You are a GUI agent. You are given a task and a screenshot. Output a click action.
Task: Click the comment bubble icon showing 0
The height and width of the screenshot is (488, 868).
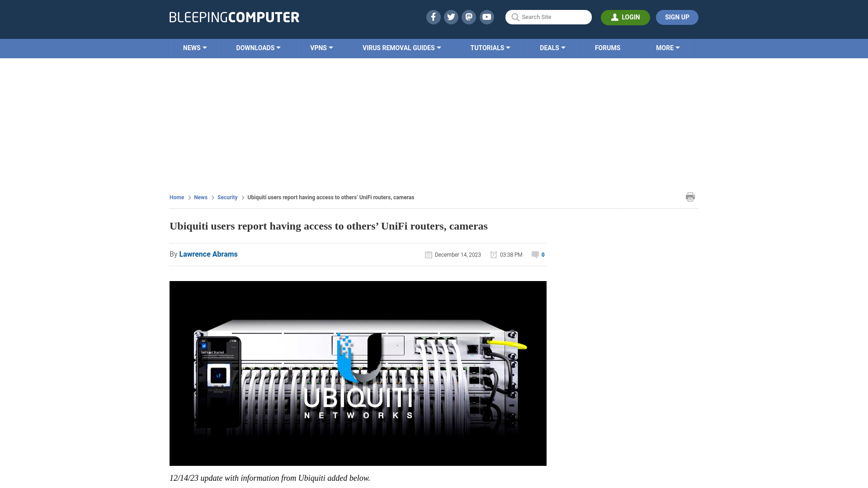pyautogui.click(x=538, y=254)
